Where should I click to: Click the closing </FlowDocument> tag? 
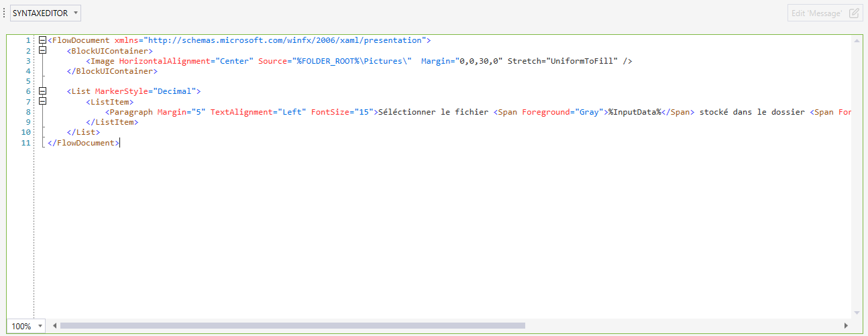coord(84,142)
